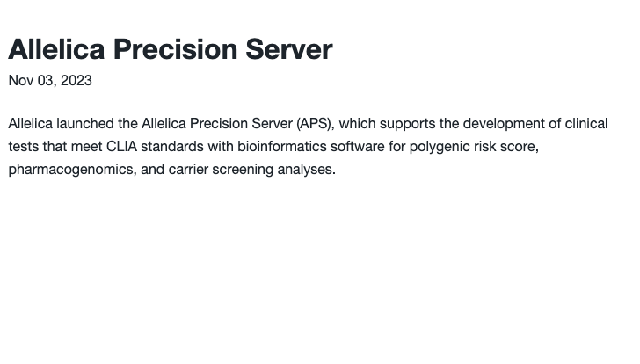Click the word meet before CLIA

[86, 147]
